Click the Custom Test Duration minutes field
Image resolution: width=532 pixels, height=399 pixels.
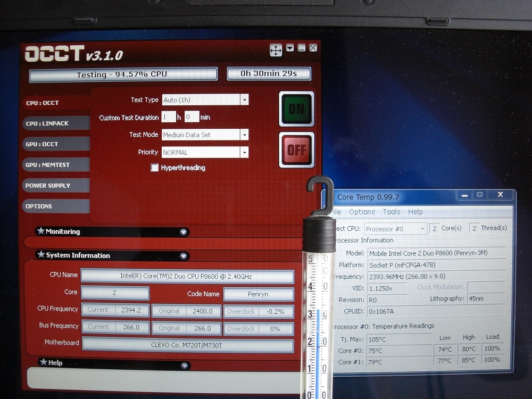click(x=192, y=117)
